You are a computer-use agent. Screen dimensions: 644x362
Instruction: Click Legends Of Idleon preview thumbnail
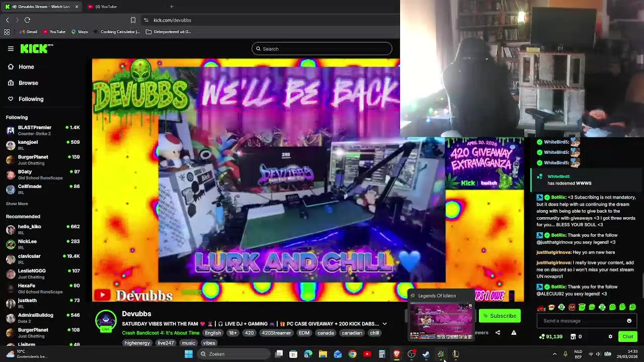[441, 321]
